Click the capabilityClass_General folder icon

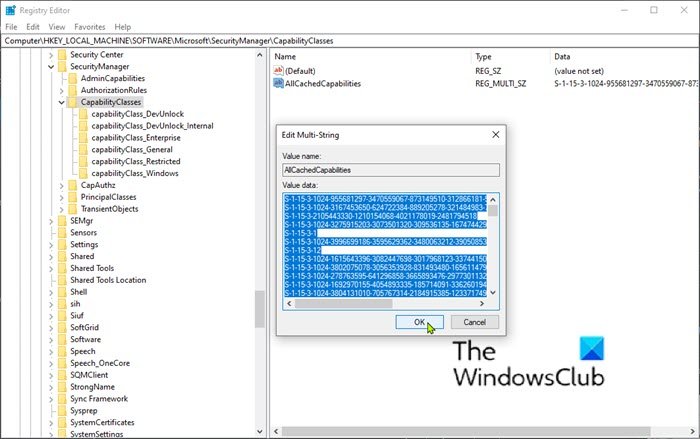point(83,150)
